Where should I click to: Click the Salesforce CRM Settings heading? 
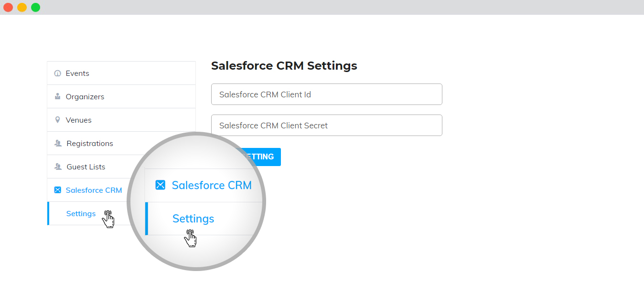point(284,65)
